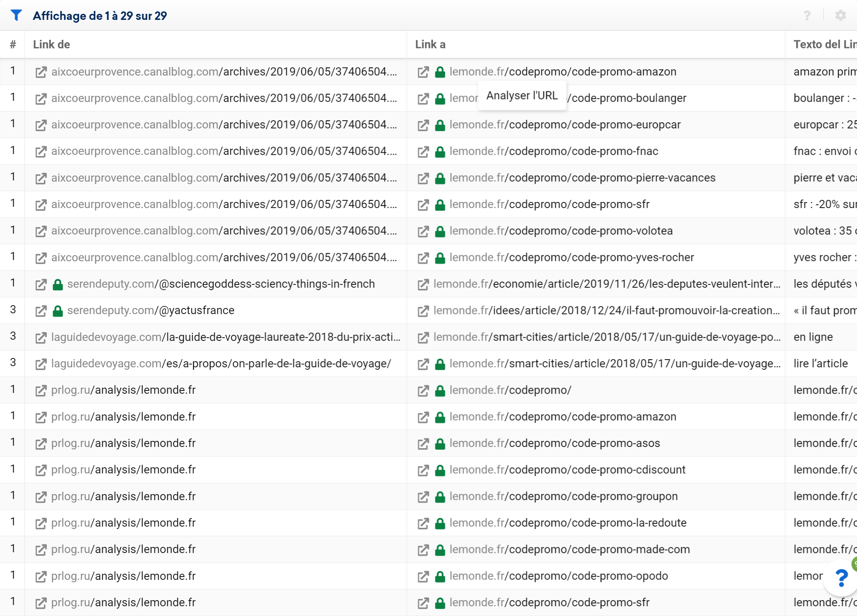Viewport: 857px width, 616px height.
Task: Open lemonde.fr/economie/article/2019/11/26 link
Action: tap(607, 284)
